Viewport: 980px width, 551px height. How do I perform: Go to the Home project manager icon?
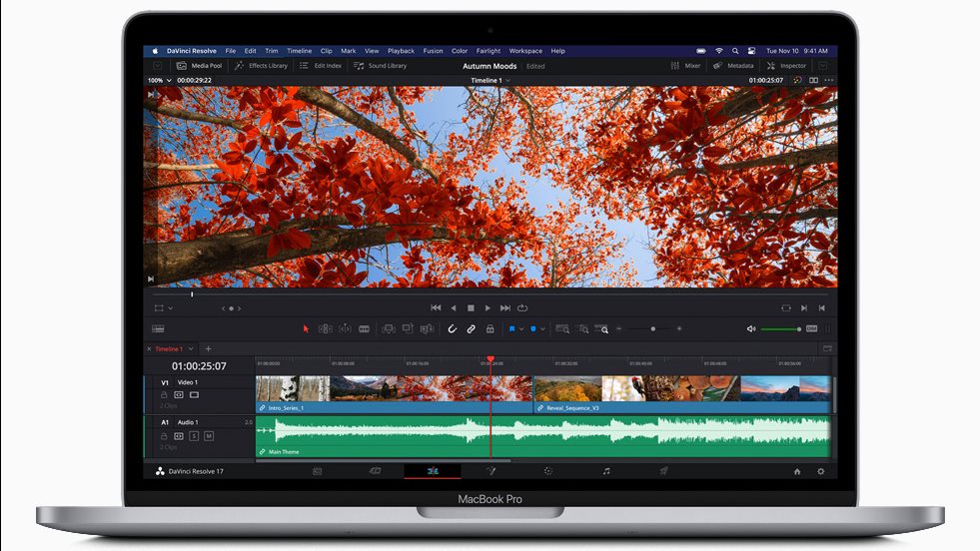point(796,470)
